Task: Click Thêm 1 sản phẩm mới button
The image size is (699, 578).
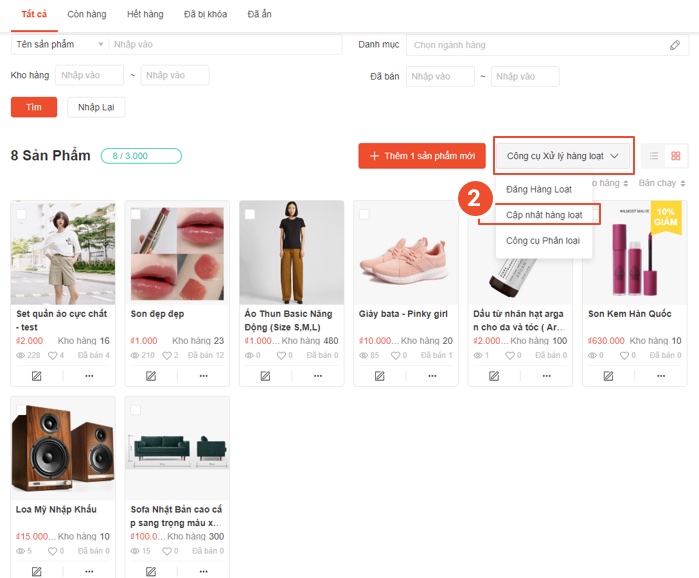Action: 422,156
